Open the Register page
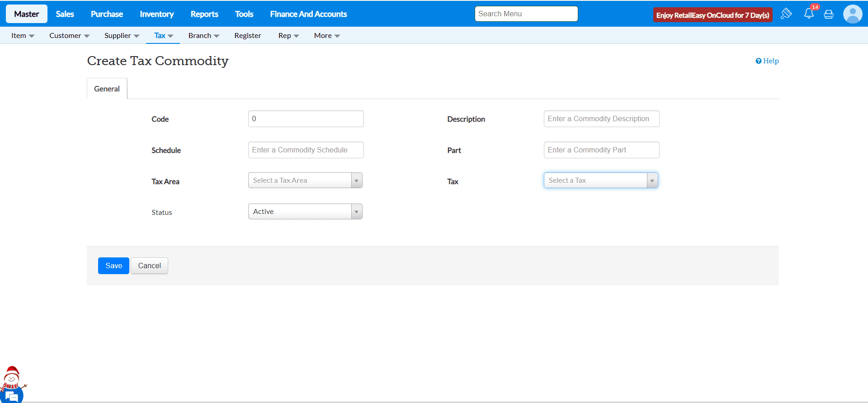 tap(248, 35)
